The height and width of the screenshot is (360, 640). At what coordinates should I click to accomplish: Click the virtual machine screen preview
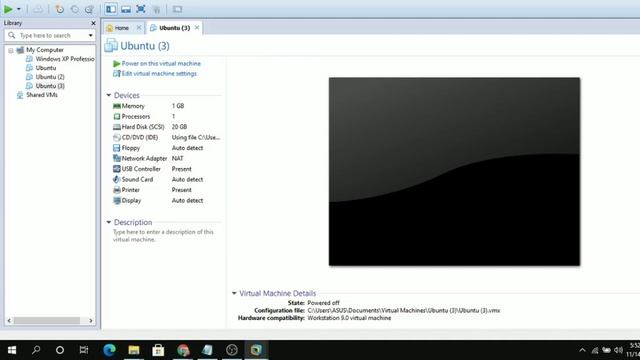(x=454, y=171)
